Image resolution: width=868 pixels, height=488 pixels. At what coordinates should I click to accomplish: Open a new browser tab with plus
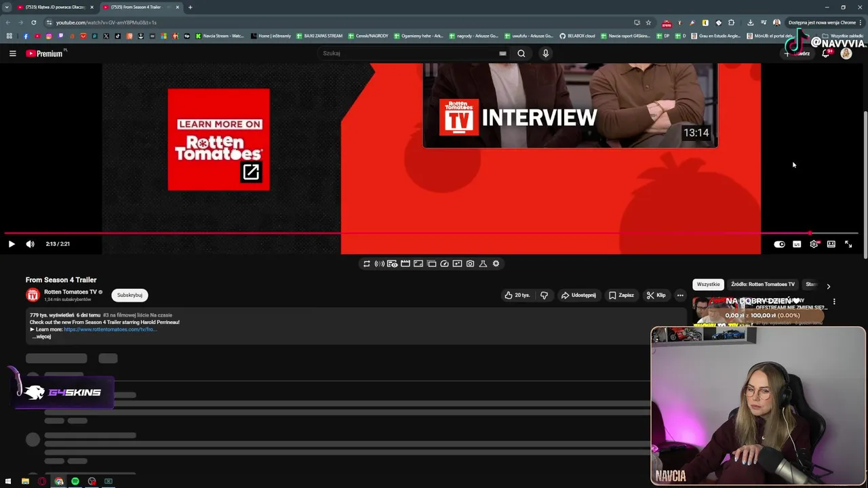tap(190, 7)
